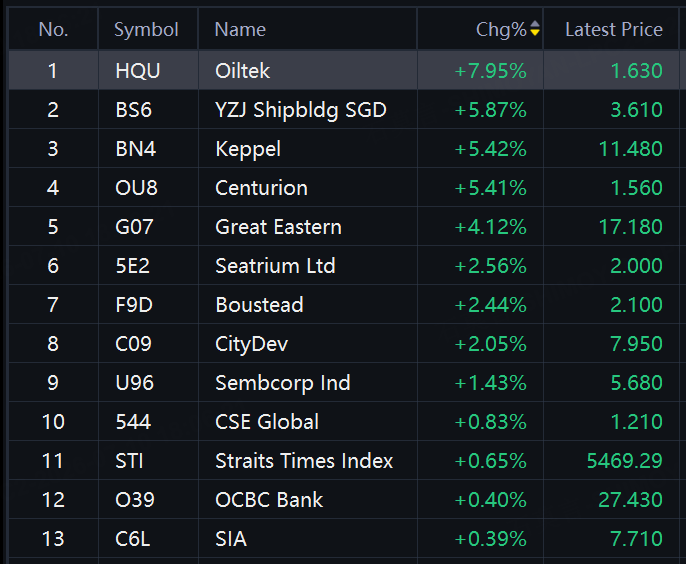Open symbol OU8 Centurion
The width and height of the screenshot is (686, 564).
coord(344,187)
